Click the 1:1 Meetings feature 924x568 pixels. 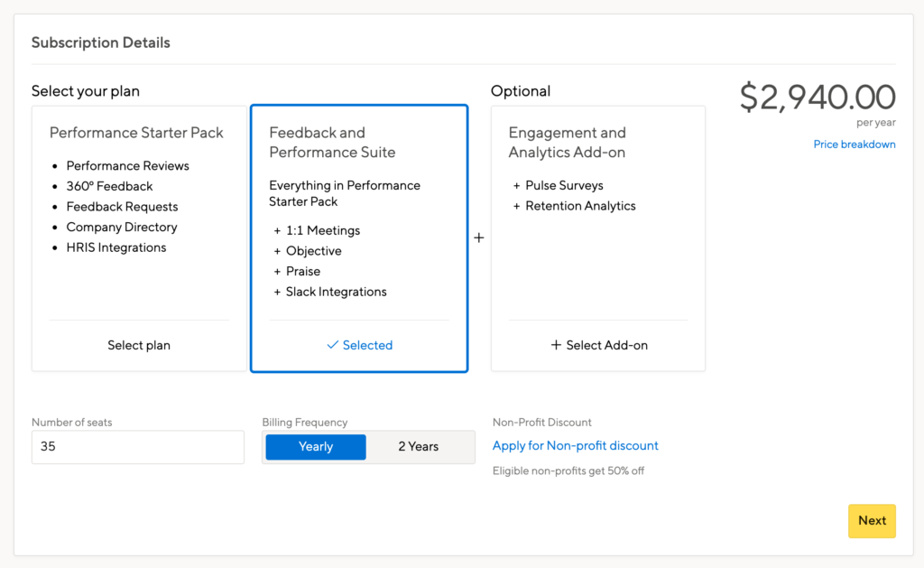pyautogui.click(x=323, y=230)
